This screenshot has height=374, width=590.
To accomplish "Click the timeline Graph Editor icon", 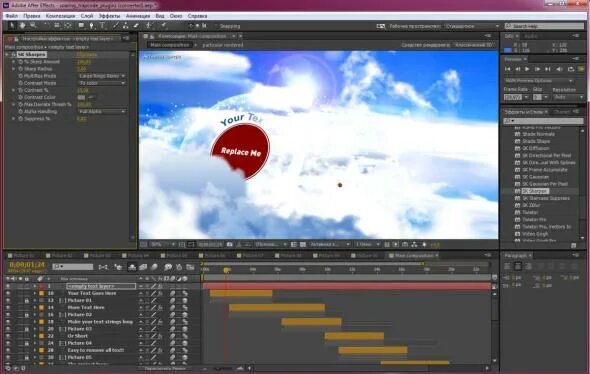I will tap(190, 267).
